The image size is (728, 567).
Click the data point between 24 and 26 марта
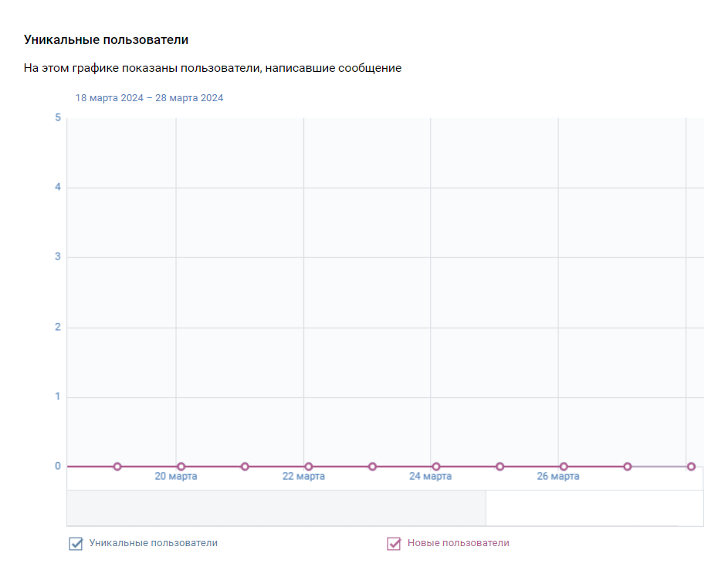click(499, 467)
